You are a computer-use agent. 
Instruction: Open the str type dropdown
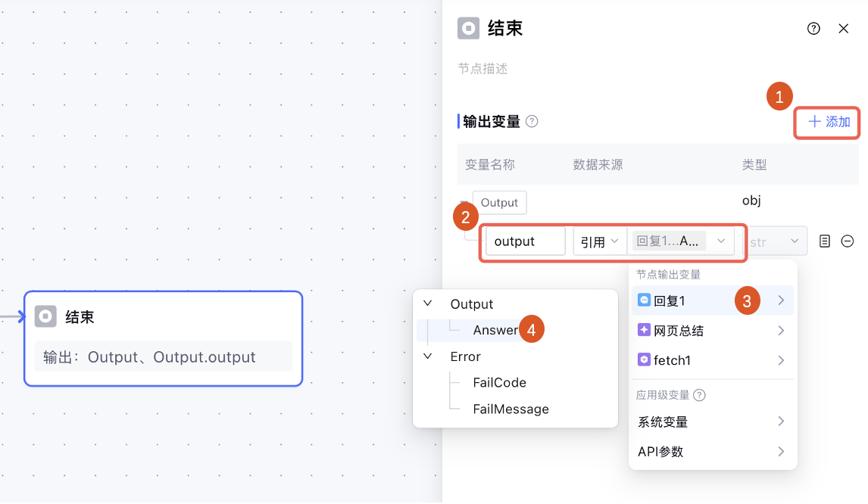tap(775, 241)
